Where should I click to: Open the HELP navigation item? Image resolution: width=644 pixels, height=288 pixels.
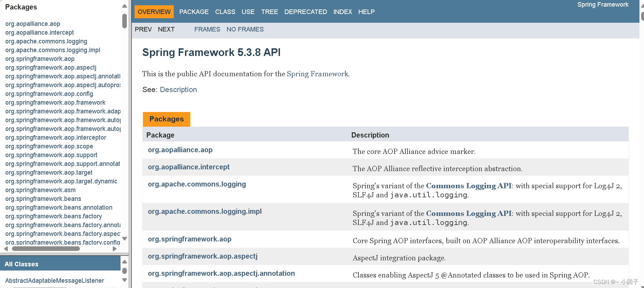366,12
